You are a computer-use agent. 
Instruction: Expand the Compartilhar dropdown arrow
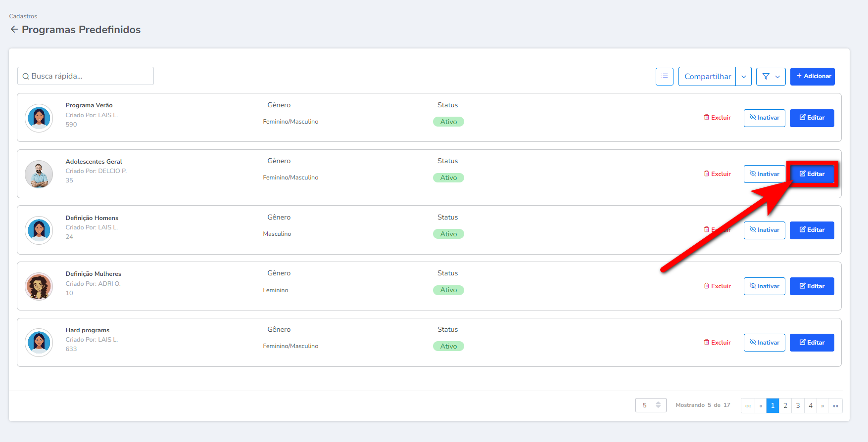coord(743,77)
